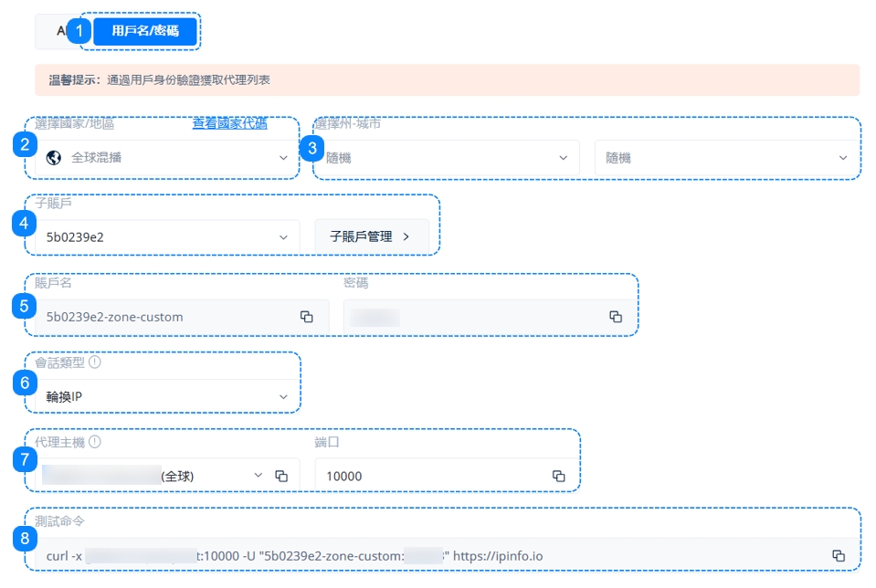
Task: Expand the proxy host (全球) dropdown
Action: (x=258, y=476)
